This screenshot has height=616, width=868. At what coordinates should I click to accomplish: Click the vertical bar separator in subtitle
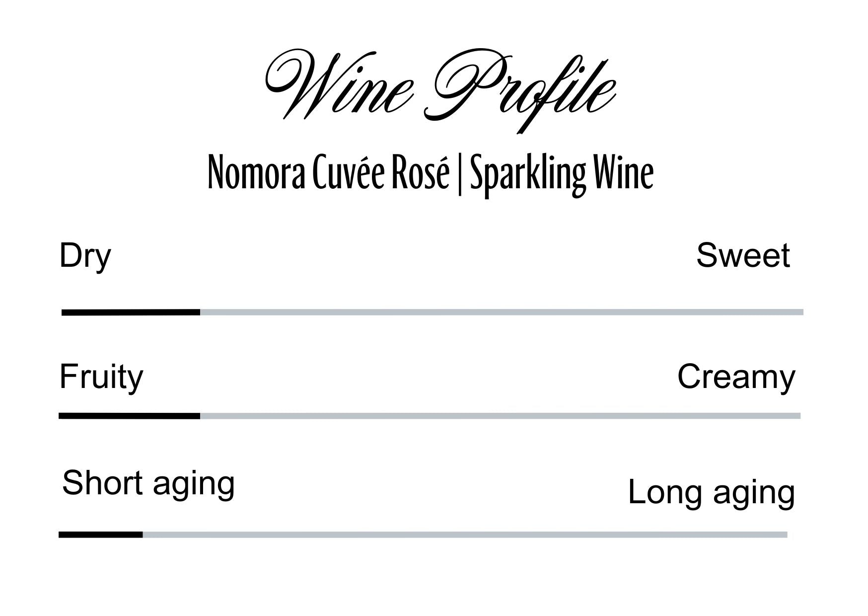pyautogui.click(x=459, y=174)
